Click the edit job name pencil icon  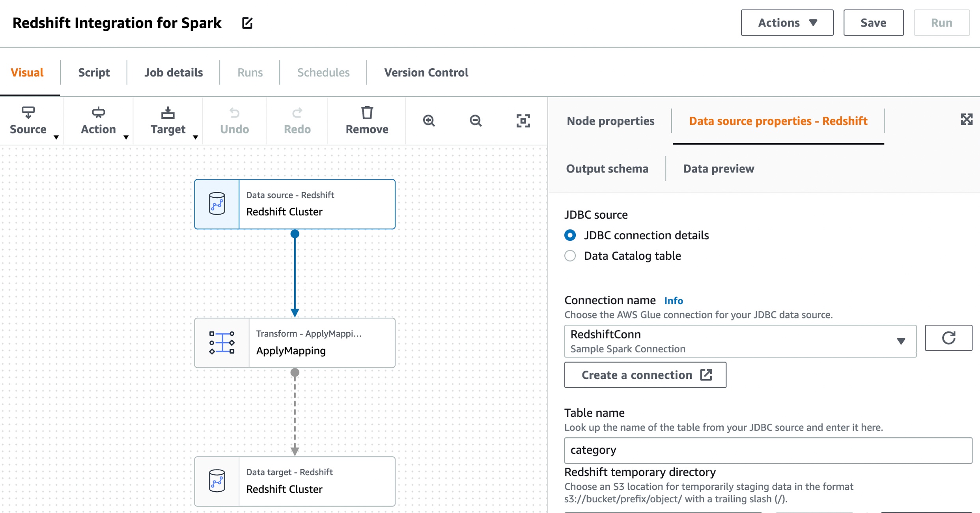coord(247,23)
